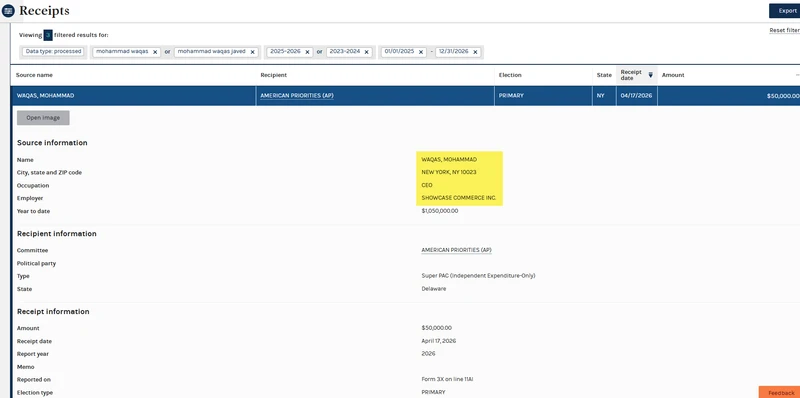Click the Amount column header
The image size is (800, 398).
673,75
